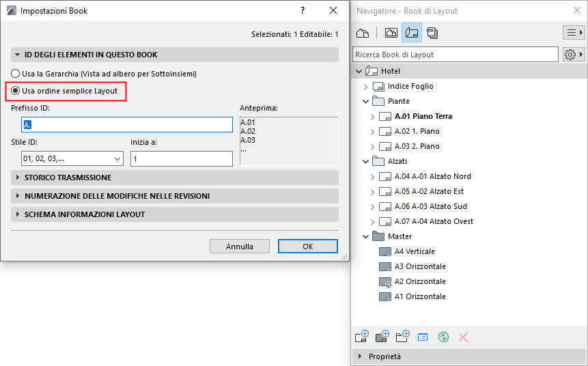
Task: Select A.07 A-04 Alzato Ovest layout
Action: (434, 221)
